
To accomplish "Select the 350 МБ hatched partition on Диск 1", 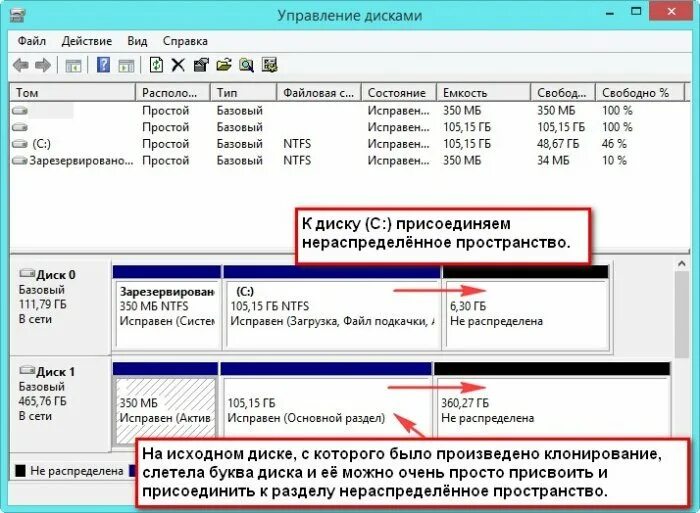I will (x=165, y=404).
